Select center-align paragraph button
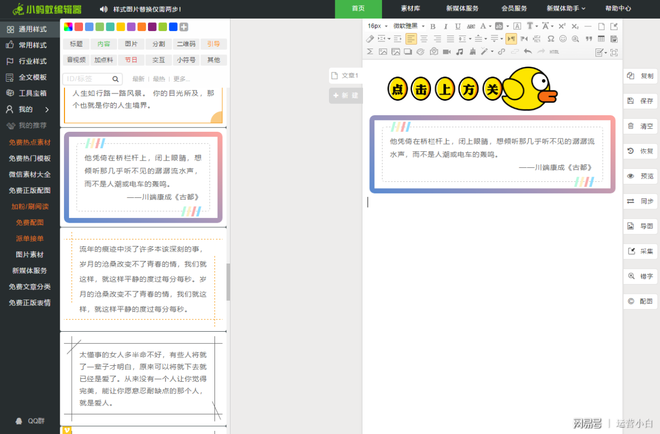Viewport: 660px width, 434px height. tap(424, 39)
